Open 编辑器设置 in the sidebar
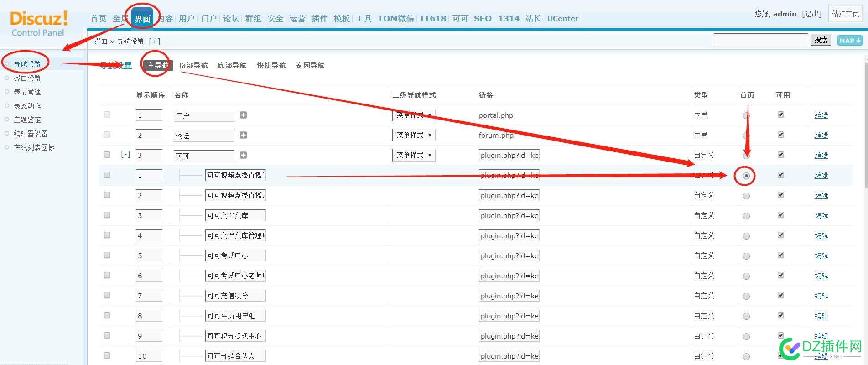Image resolution: width=868 pixels, height=365 pixels. coord(31,134)
